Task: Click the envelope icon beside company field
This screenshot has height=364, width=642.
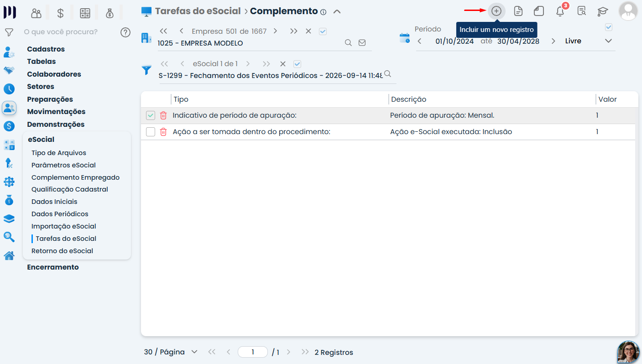Action: 362,43
